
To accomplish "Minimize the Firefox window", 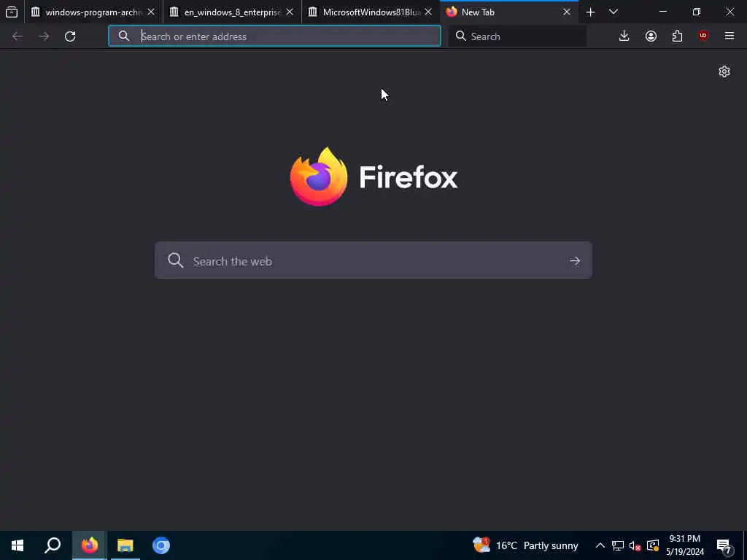I will 662,12.
